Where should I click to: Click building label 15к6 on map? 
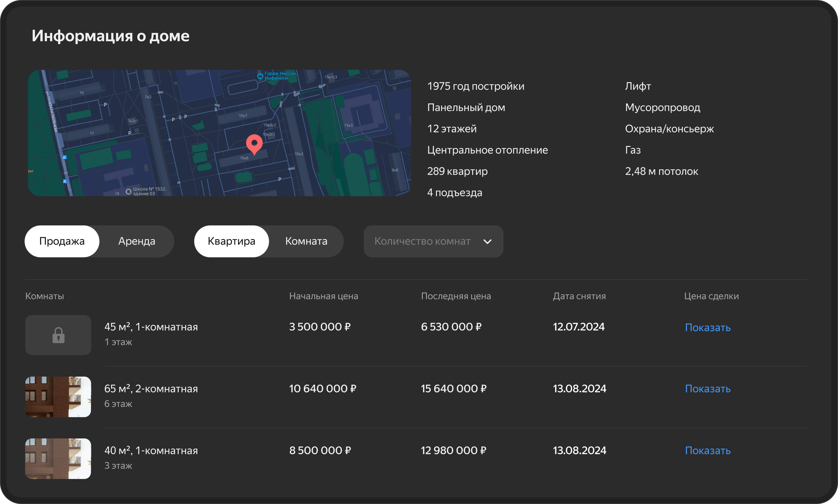click(x=244, y=158)
